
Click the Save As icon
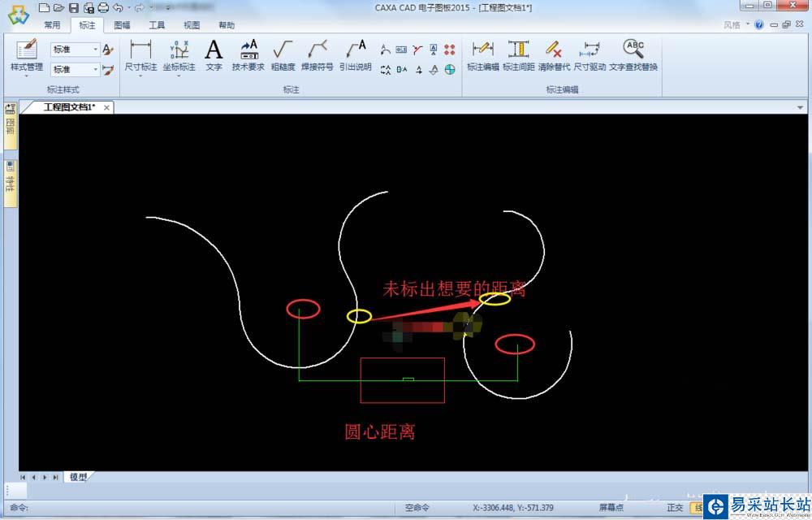click(89, 8)
